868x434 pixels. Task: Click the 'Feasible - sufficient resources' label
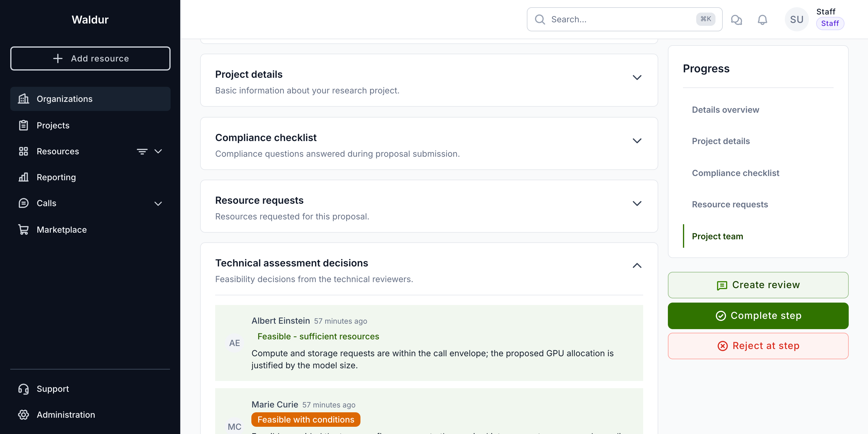[318, 336]
